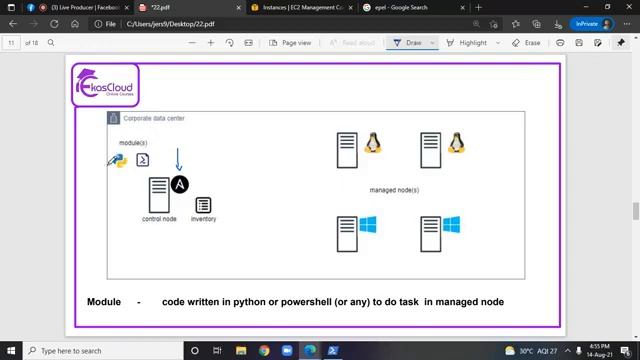Open PowerShell from the taskbar
The height and width of the screenshot is (360, 640).
point(333,351)
